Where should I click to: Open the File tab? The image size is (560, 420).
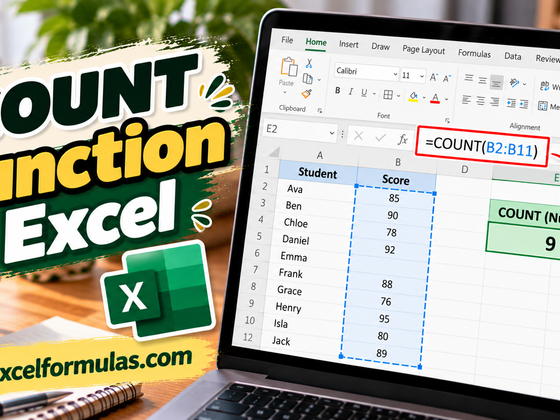click(287, 40)
